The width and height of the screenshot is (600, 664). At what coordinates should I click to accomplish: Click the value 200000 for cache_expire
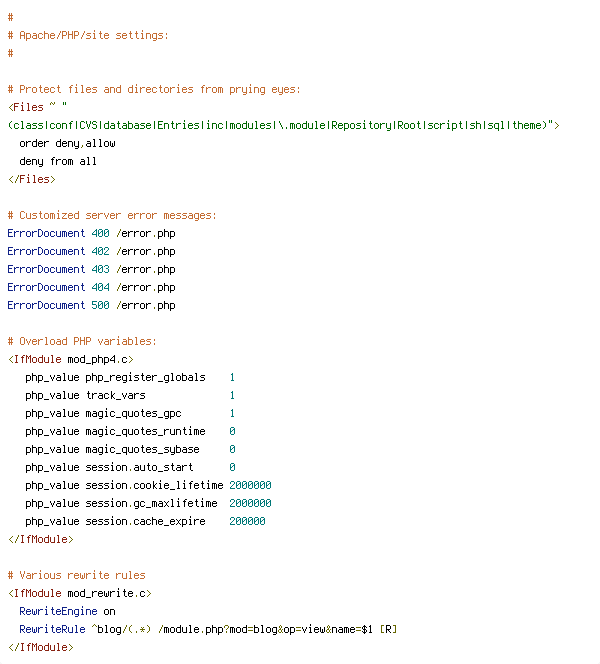[247, 521]
